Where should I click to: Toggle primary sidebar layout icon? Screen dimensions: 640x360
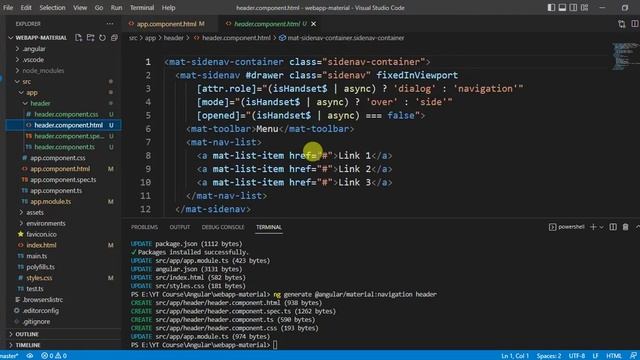551,7
